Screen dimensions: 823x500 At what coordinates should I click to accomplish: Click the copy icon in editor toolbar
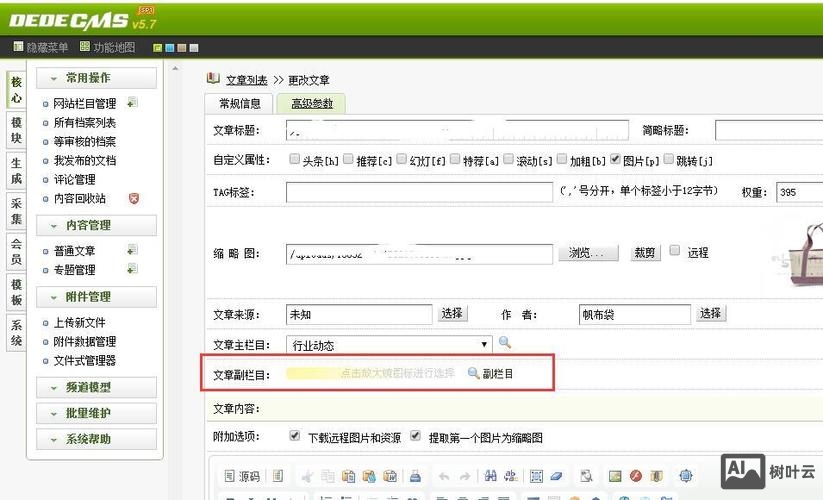pos(328,476)
